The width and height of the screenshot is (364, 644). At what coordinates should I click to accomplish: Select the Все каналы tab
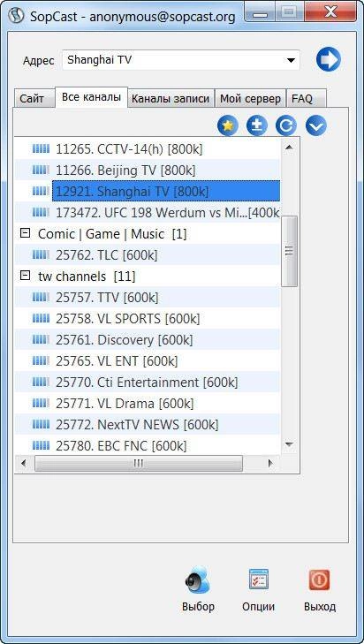point(91,97)
